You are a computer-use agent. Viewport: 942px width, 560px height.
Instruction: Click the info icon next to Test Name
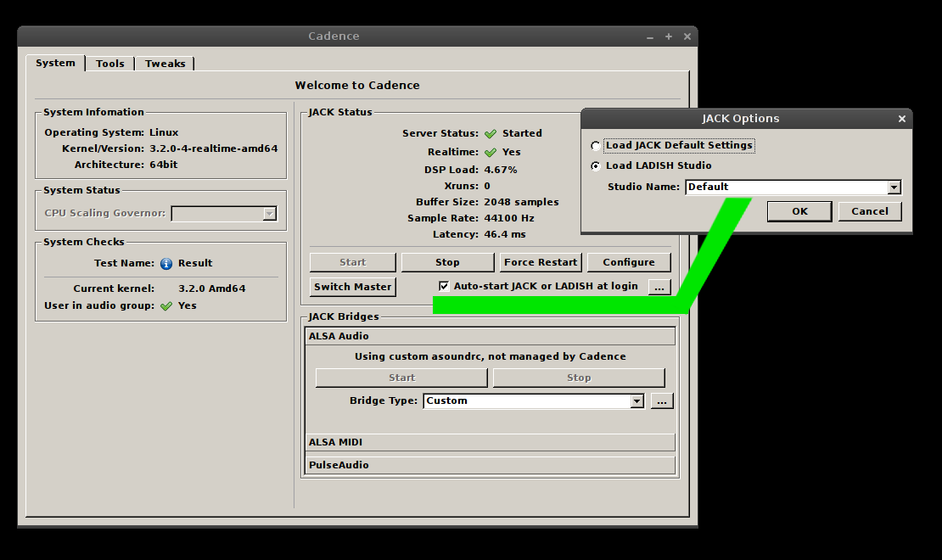click(x=166, y=264)
